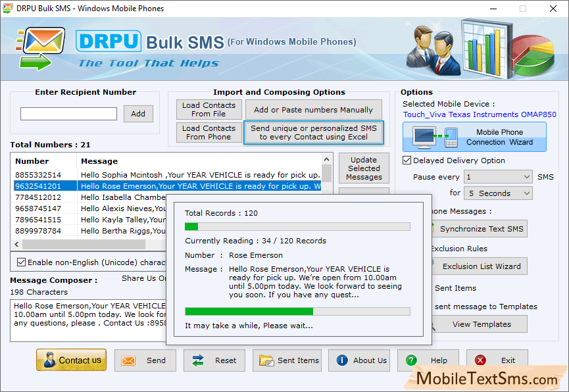Select the row with number 7896541515
Screen dimensions: 569x392
[90, 220]
